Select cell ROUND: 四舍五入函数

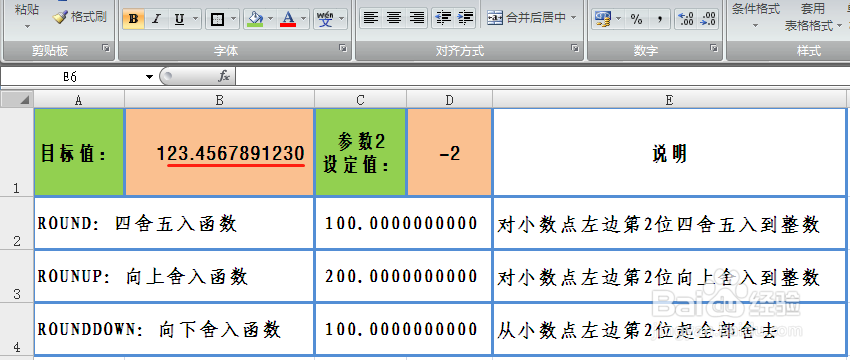point(174,223)
